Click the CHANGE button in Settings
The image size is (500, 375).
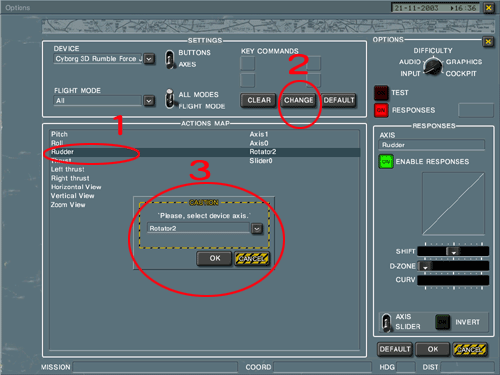(x=298, y=100)
